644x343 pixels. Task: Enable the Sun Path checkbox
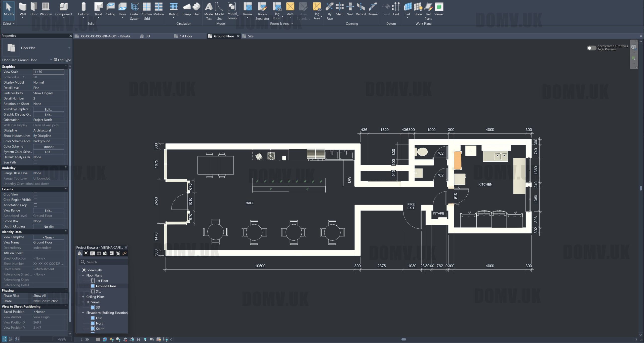[x=35, y=162]
